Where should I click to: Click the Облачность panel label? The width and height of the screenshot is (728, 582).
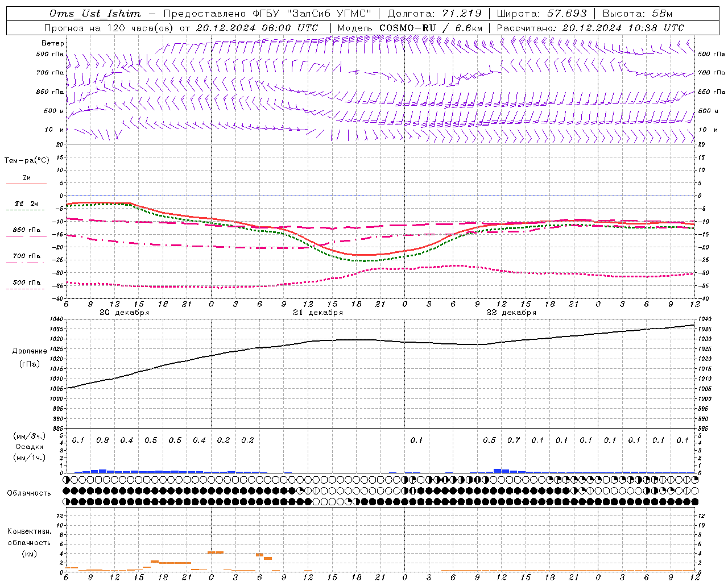point(29,493)
